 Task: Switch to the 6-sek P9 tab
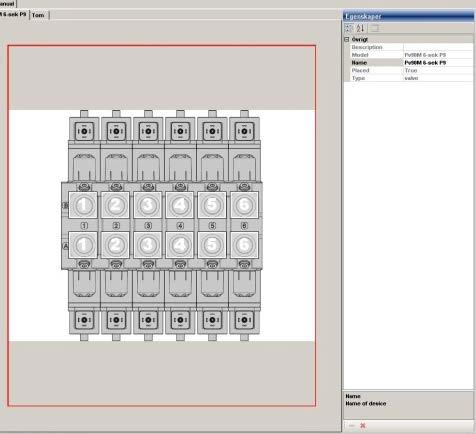[x=14, y=14]
